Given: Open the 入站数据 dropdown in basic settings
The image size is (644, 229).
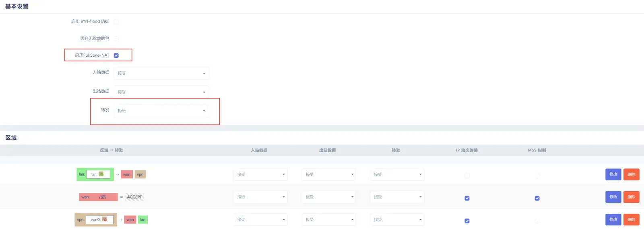Looking at the screenshot, I should click(x=161, y=73).
